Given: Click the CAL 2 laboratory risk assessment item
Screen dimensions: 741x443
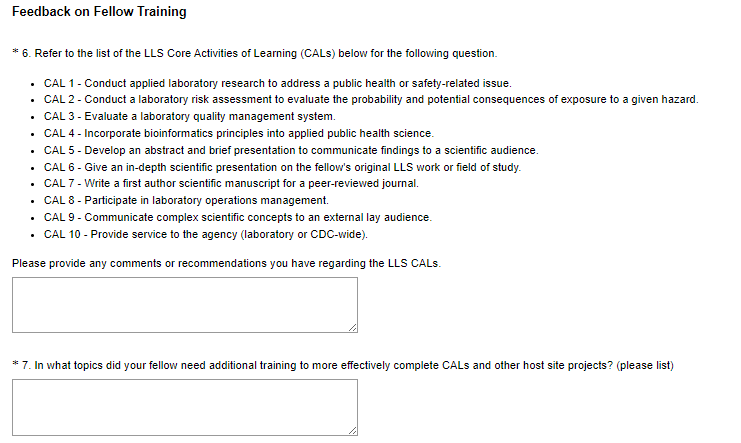Looking at the screenshot, I should tap(370, 100).
